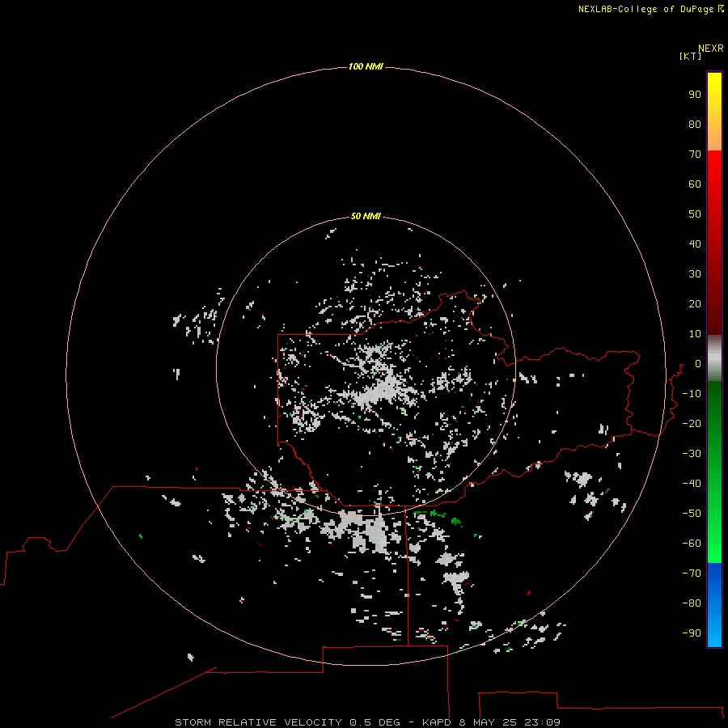Image resolution: width=728 pixels, height=728 pixels.
Task: Click the [KT] units label
Action: [x=690, y=56]
